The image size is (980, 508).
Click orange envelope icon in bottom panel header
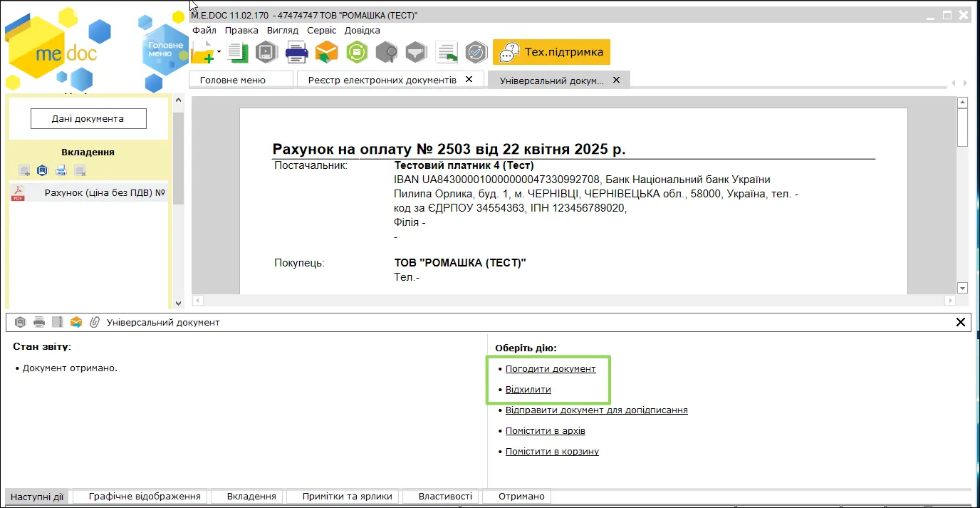pyautogui.click(x=76, y=322)
